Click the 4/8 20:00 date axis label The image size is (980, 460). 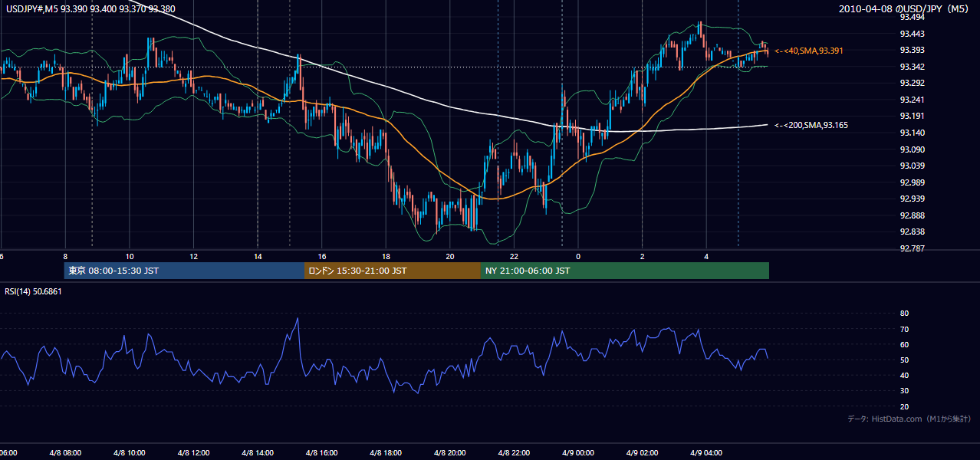(x=449, y=453)
